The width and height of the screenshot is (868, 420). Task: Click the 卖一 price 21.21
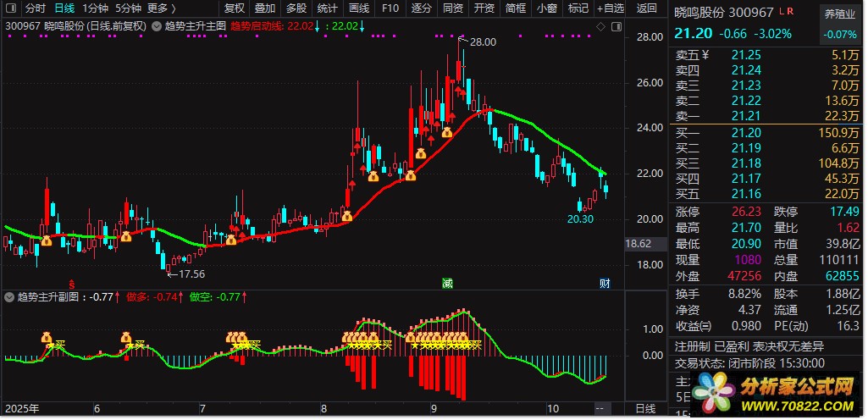pos(746,116)
